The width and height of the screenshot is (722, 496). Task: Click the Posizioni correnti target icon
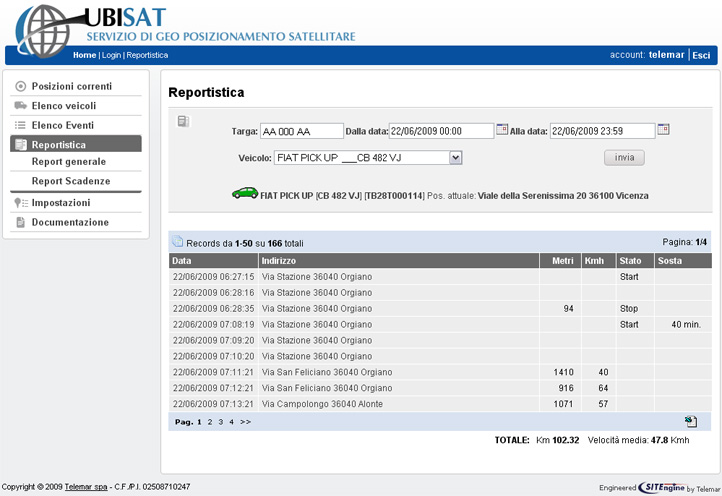point(20,86)
